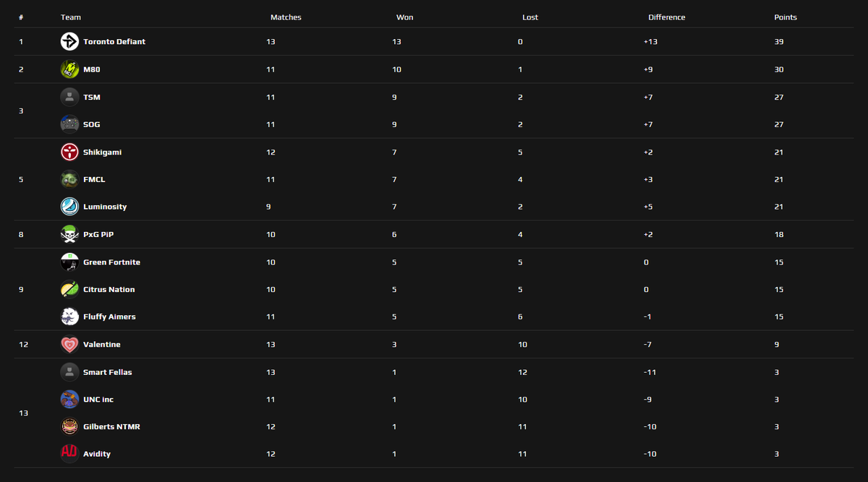Click the Luminosity team logo
The image size is (868, 482).
69,207
